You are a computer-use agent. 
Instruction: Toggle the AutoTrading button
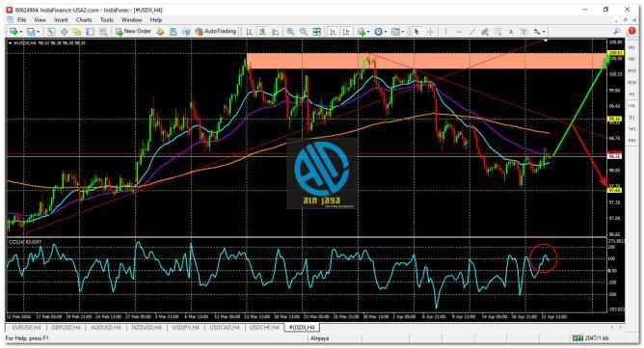pos(215,31)
